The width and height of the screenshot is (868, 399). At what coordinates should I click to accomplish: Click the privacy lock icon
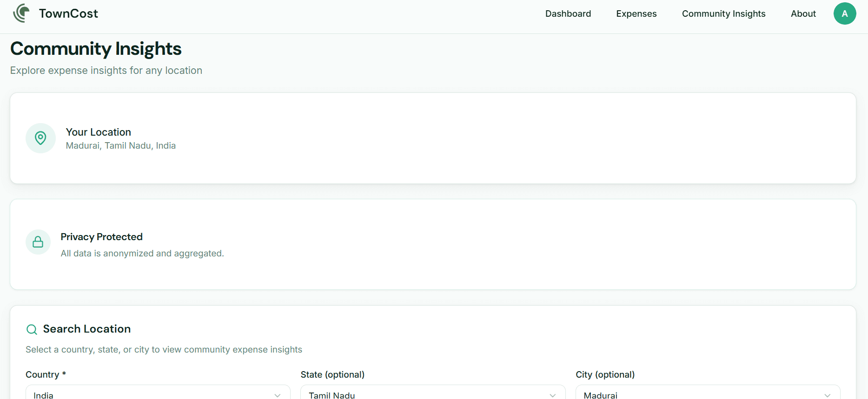[x=38, y=242]
